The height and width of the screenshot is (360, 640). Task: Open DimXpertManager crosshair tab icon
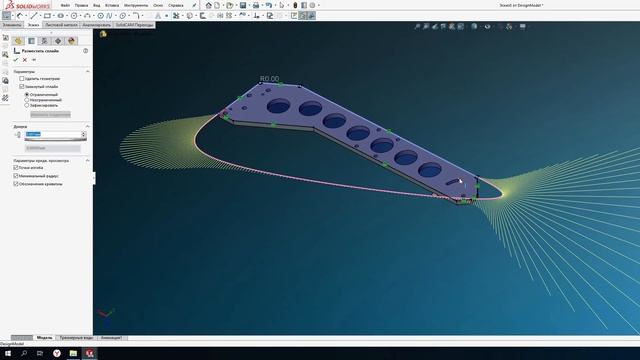coord(58,41)
